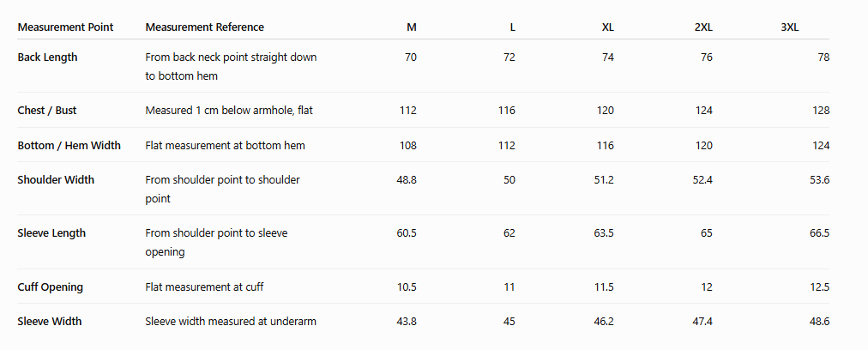
Task: Select the XL size column header
Action: tap(608, 27)
